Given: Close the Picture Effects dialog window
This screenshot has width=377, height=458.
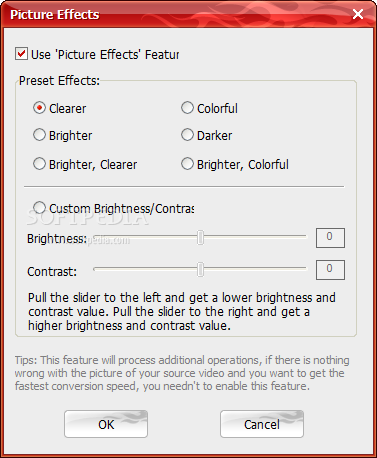Looking at the screenshot, I should (358, 14).
